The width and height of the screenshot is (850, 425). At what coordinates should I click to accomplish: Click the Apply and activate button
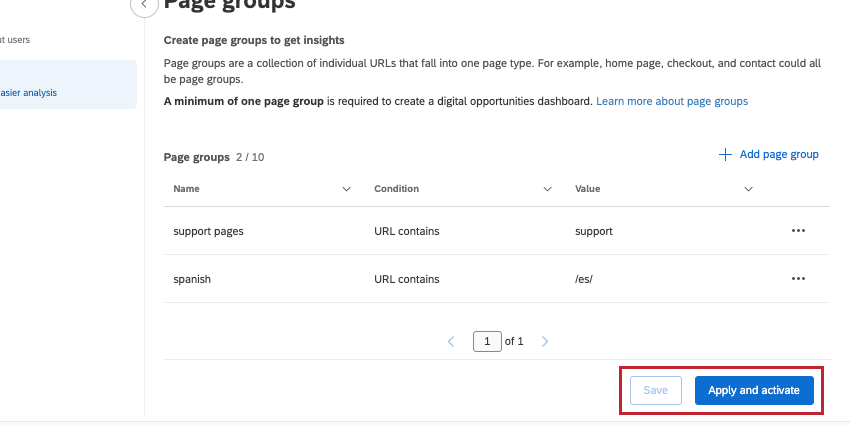coord(754,390)
